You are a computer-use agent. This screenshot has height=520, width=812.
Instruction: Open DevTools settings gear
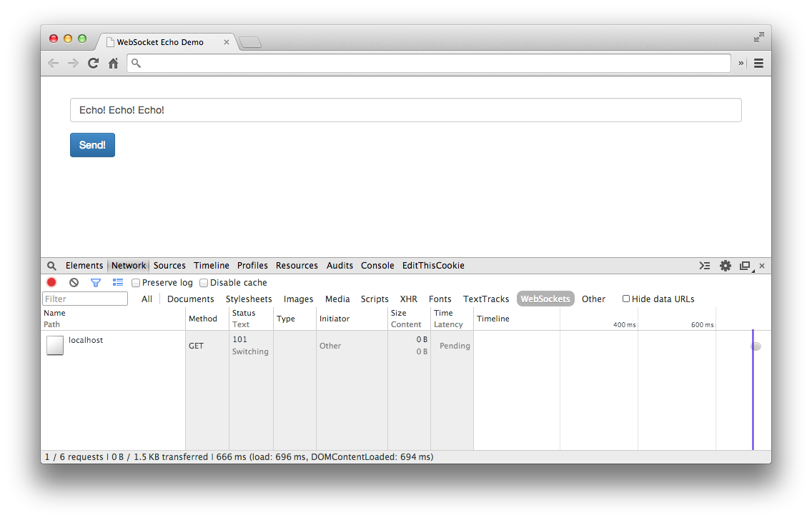click(x=726, y=266)
